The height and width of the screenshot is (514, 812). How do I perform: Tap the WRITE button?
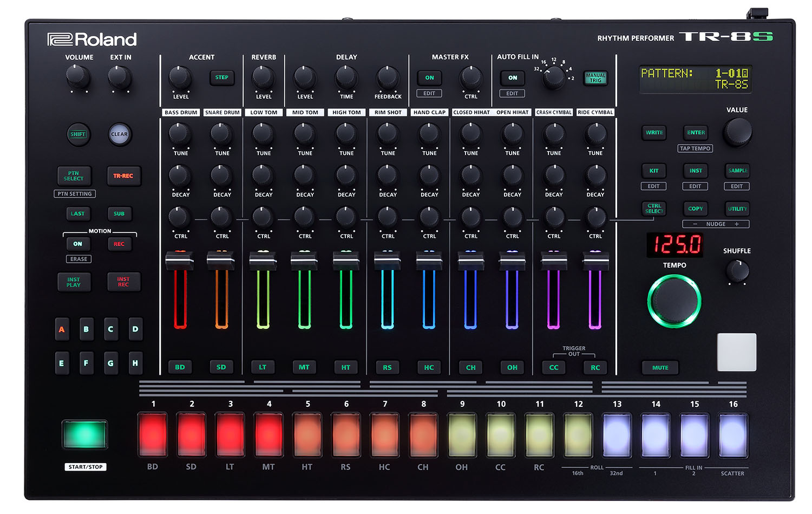654,133
